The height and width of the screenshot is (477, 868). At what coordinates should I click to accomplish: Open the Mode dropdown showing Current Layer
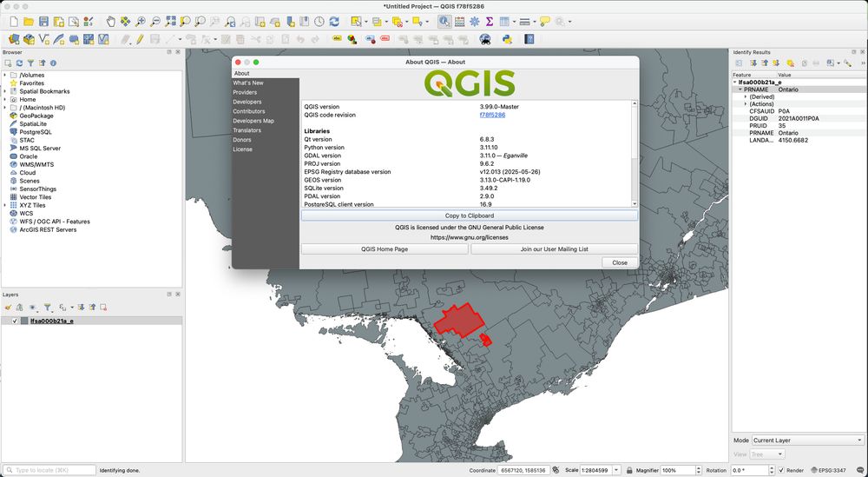807,441
